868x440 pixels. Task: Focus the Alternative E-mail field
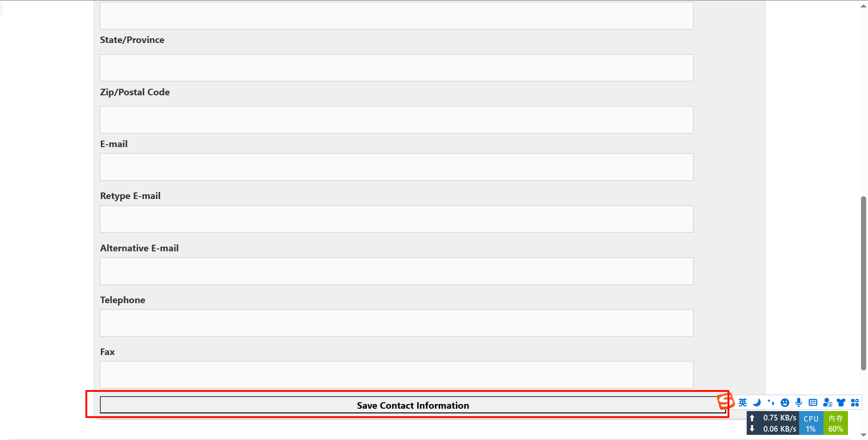point(397,271)
